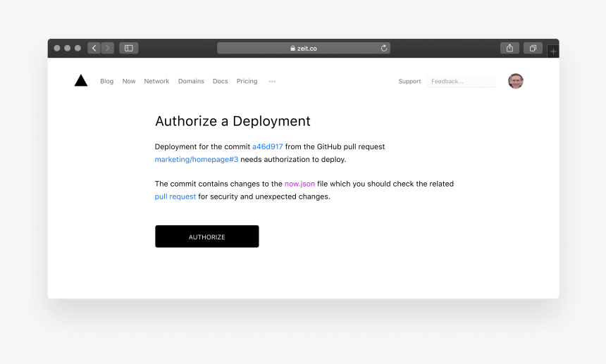Viewport: 606px width, 364px height.
Task: Expand the more options ellipsis menu
Action: tap(272, 82)
